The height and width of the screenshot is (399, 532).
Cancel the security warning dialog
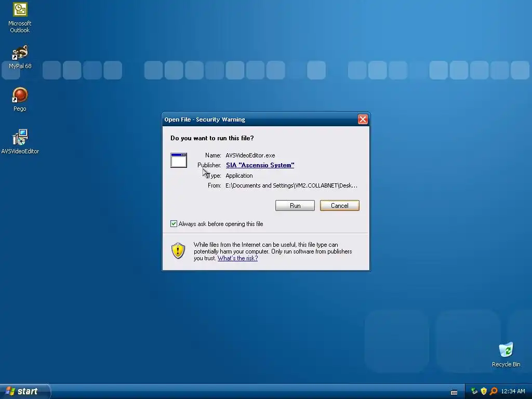339,206
